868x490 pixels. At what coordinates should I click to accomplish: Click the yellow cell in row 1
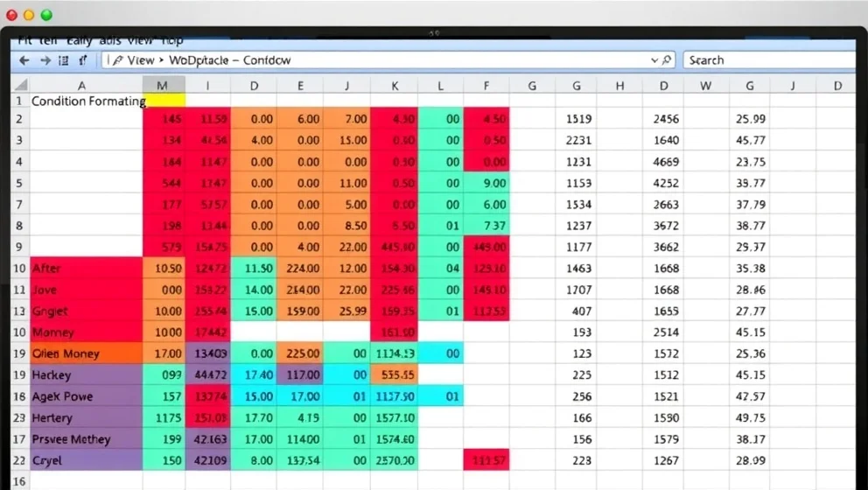164,101
